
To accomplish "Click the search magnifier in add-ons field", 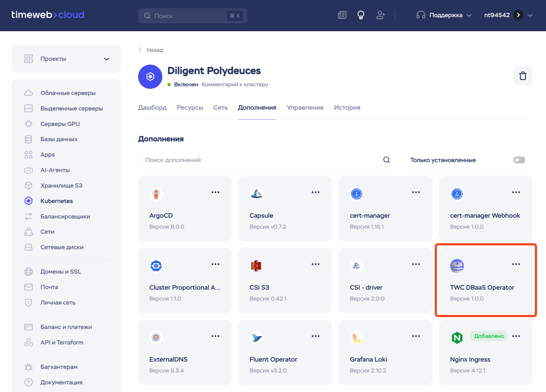I will click(386, 160).
